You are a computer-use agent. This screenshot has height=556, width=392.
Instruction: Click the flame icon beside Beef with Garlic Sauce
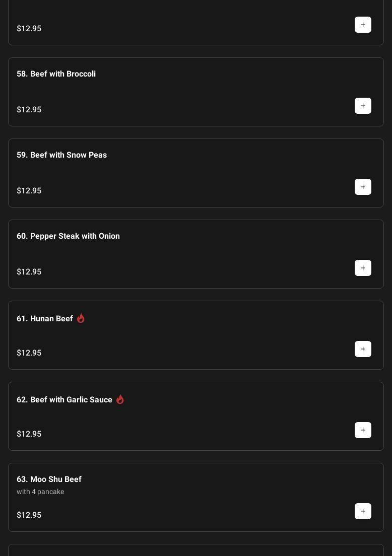[120, 399]
